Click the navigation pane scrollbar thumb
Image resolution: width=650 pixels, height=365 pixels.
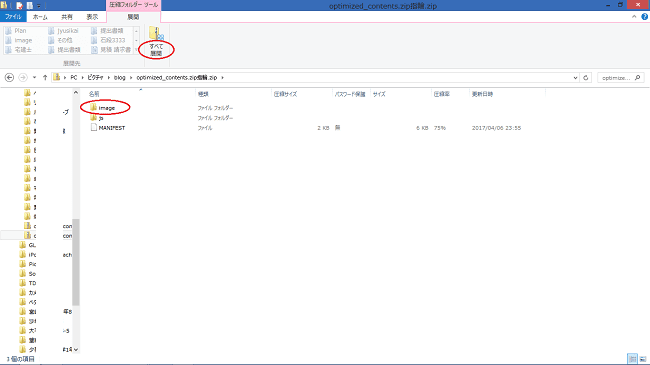75,262
